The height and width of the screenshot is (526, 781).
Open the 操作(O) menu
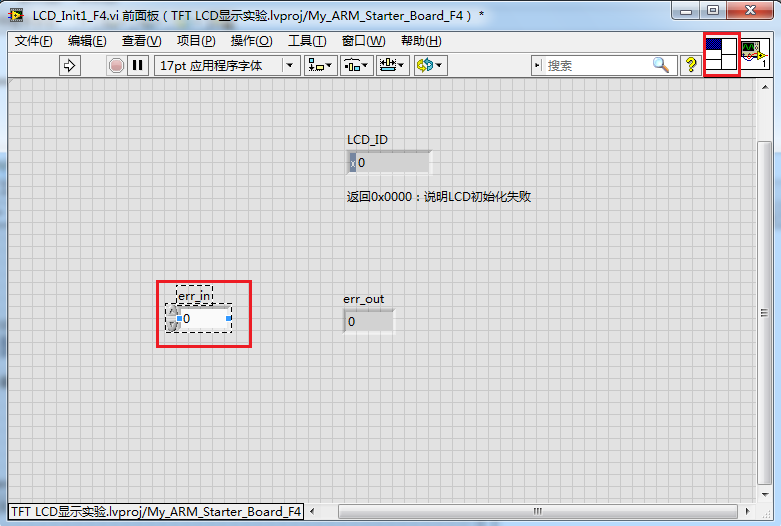tap(251, 41)
